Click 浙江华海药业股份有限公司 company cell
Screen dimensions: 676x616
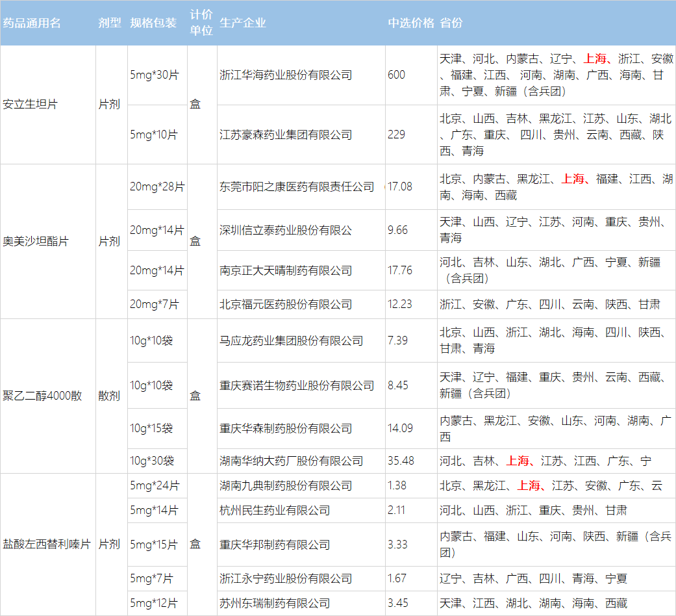click(286, 75)
